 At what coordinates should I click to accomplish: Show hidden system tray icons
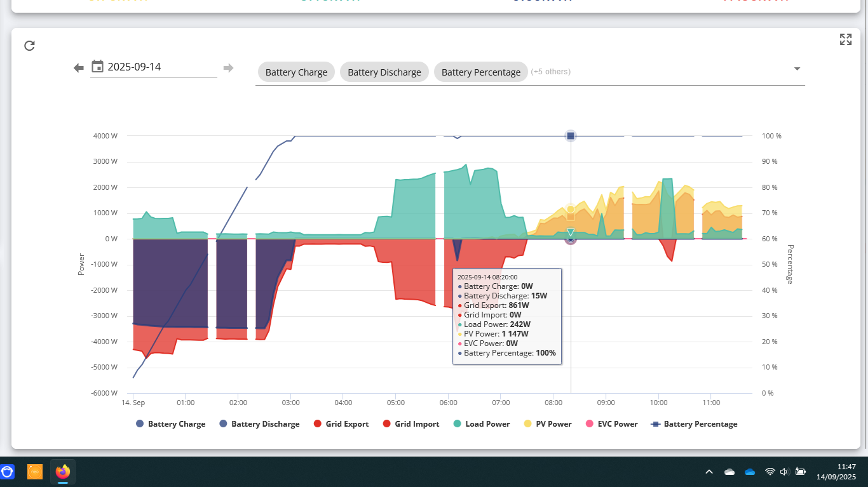(x=709, y=472)
